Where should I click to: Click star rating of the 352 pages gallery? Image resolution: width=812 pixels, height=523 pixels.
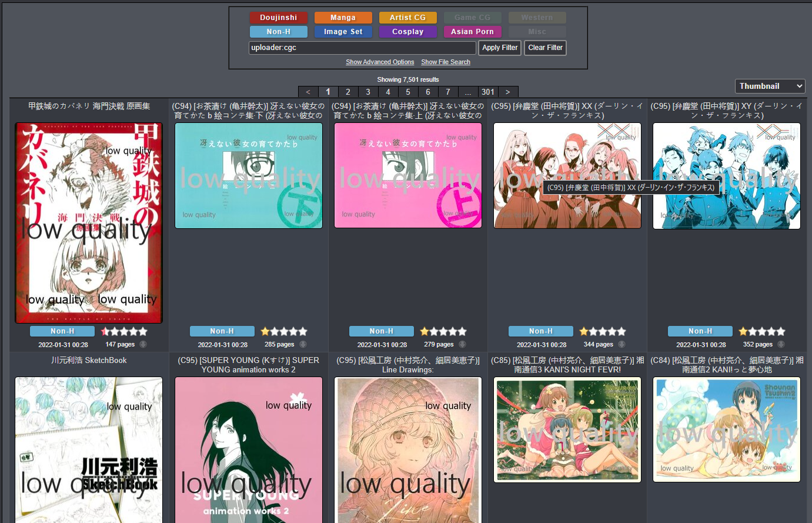(x=761, y=331)
